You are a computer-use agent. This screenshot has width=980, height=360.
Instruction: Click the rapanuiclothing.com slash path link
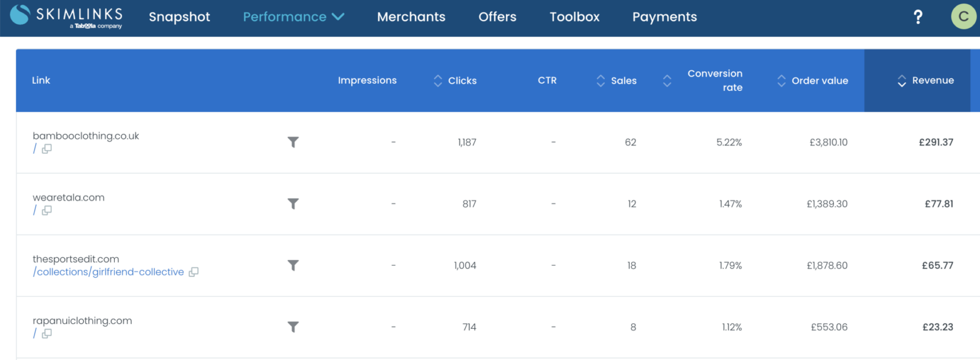coord(35,333)
